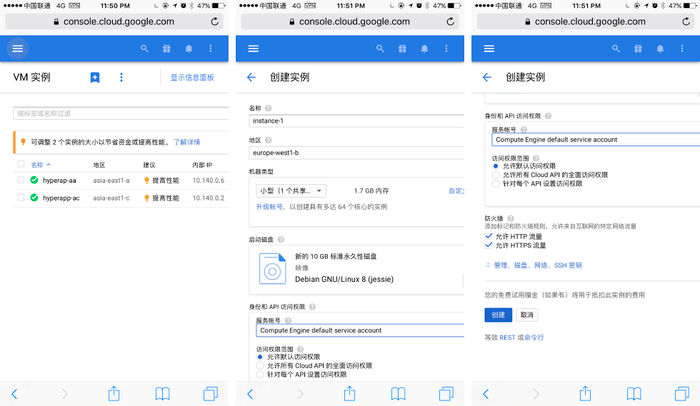The width and height of the screenshot is (700, 406).
Task: Tap the Safari share icon on the left phone
Action: click(x=114, y=393)
